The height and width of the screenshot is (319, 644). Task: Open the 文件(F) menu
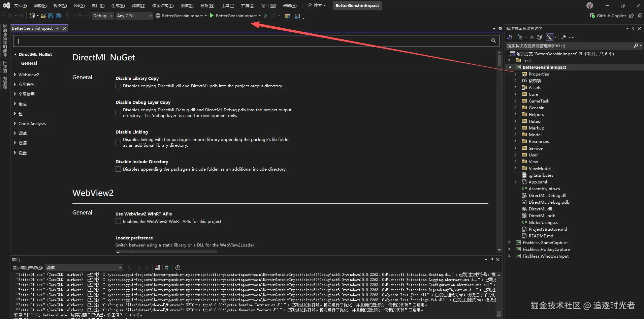21,5
